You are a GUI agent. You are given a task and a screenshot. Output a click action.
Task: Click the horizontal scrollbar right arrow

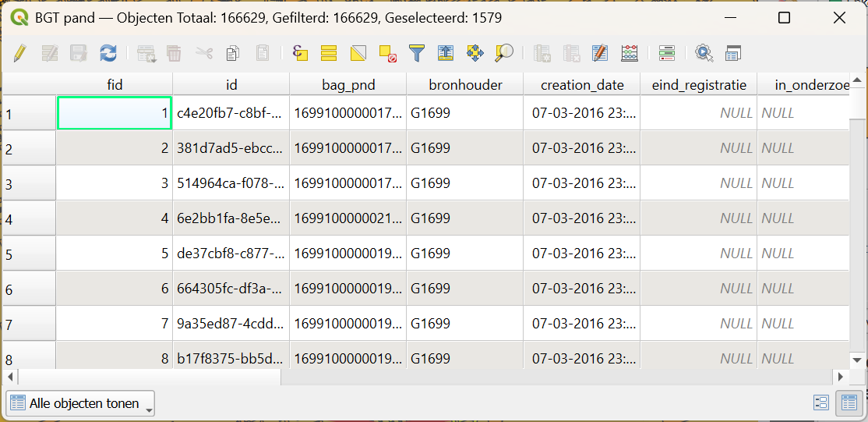840,377
